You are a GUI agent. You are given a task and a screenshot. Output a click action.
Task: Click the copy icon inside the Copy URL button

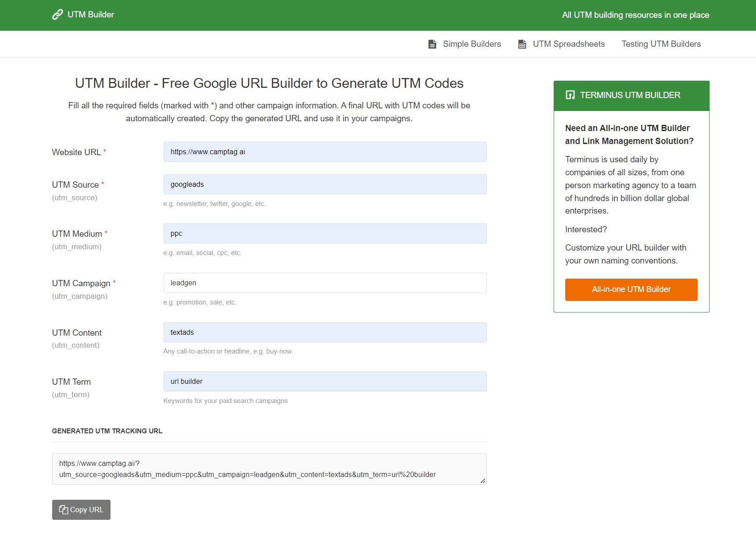[x=64, y=509]
